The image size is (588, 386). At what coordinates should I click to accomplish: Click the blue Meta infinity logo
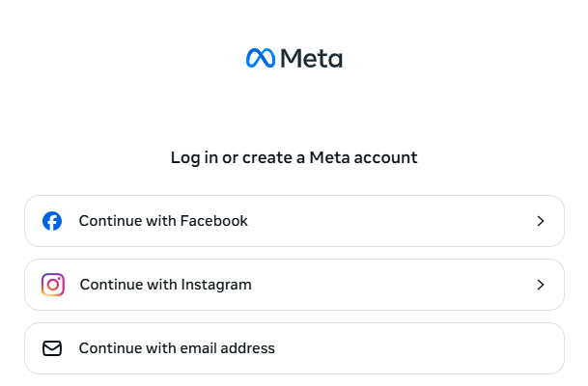tap(261, 59)
